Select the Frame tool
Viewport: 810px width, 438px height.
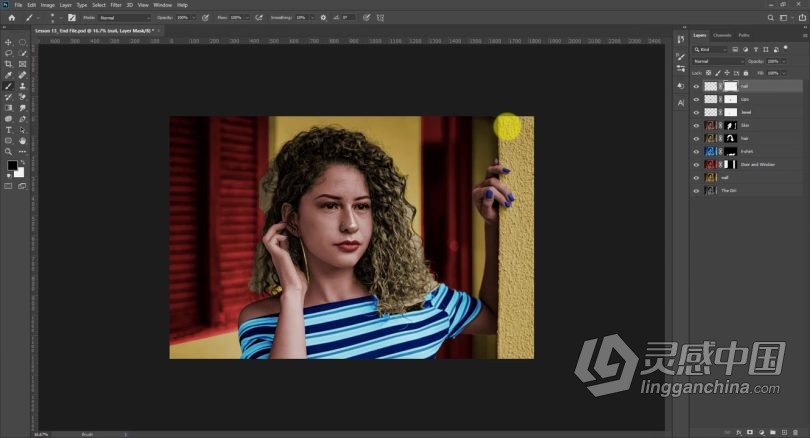pos(23,64)
